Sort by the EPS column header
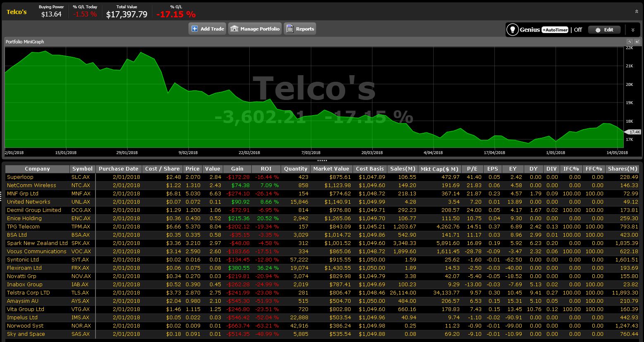The image size is (644, 342). tap(493, 169)
